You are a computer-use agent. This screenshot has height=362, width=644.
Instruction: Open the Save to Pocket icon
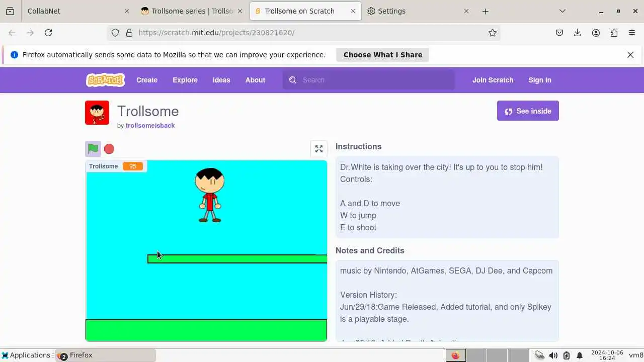(x=559, y=33)
